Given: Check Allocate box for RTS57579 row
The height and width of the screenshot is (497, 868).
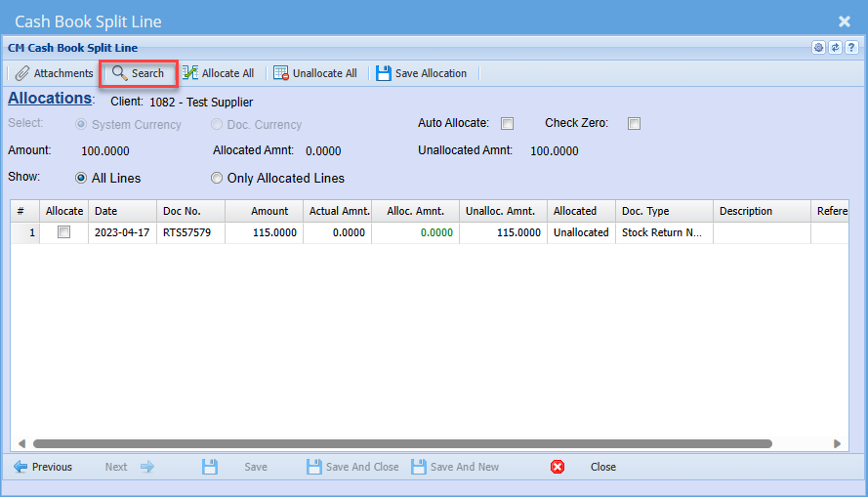Looking at the screenshot, I should tap(64, 232).
